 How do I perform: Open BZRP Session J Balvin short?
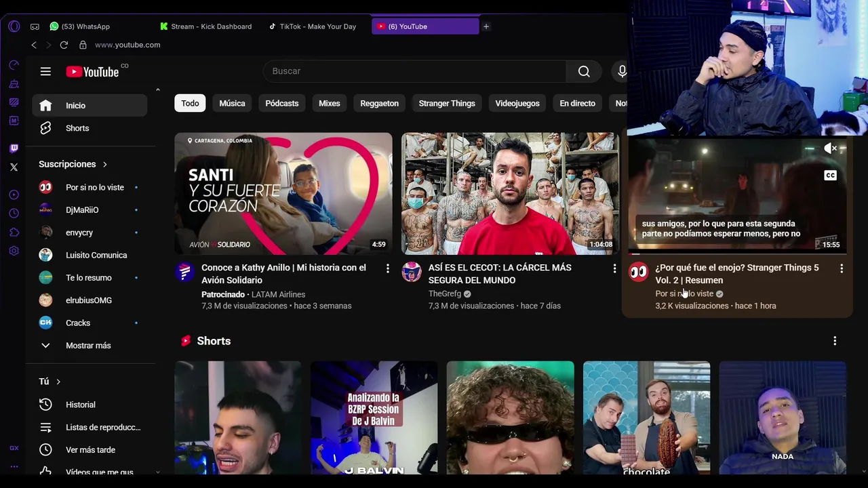tap(374, 418)
